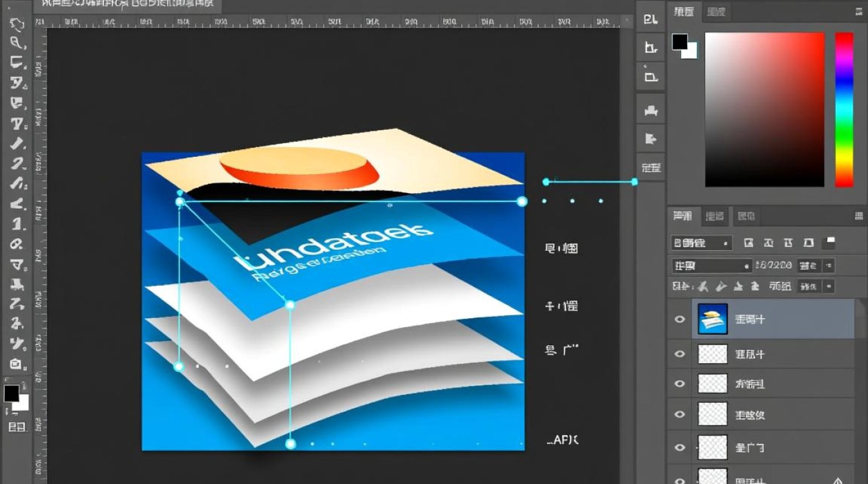Click the stamp-like icon in the collapsed panel dock
This screenshot has width=868, height=484.
650,110
